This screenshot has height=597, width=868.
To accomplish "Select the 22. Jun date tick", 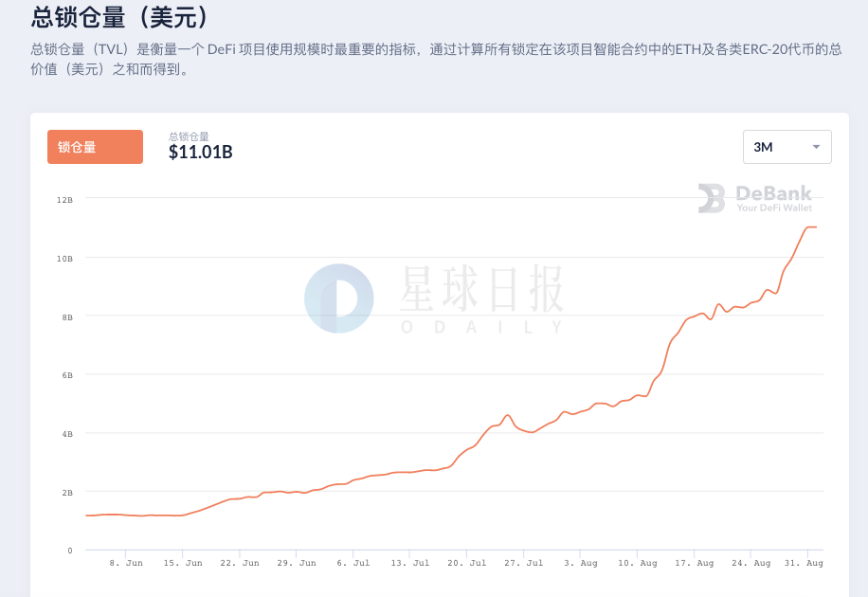I will [x=240, y=563].
